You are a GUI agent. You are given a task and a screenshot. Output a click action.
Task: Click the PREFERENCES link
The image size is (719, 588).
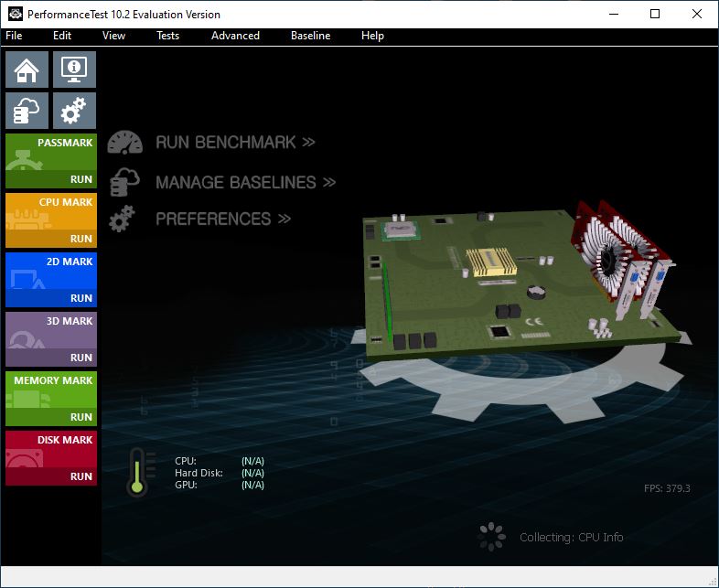[x=223, y=219]
